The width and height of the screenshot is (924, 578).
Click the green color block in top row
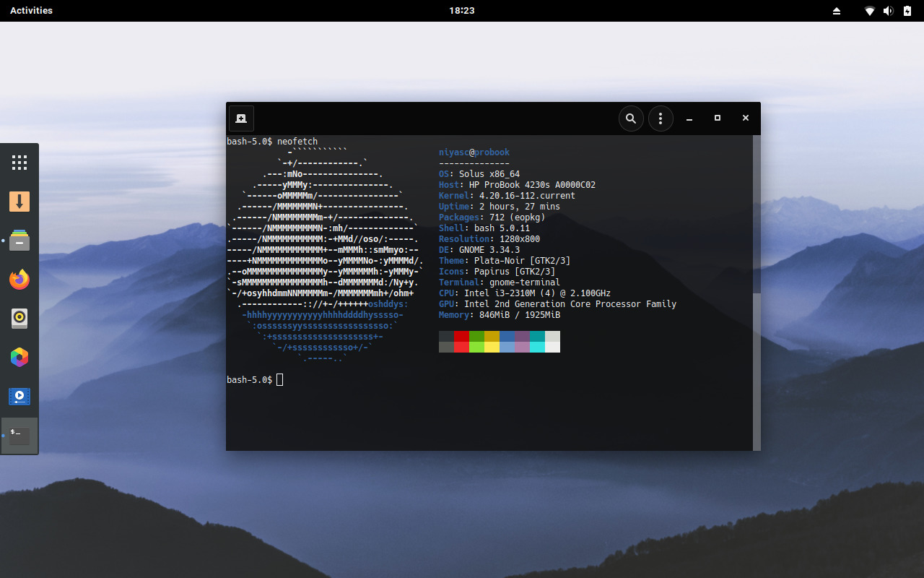click(x=476, y=336)
